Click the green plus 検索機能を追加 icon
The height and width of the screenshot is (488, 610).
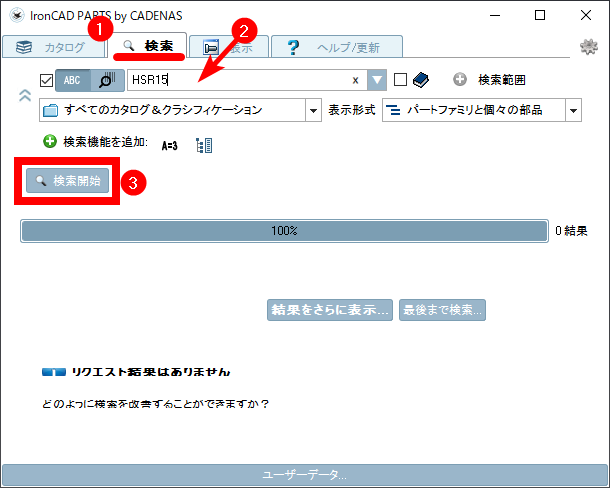(50, 141)
